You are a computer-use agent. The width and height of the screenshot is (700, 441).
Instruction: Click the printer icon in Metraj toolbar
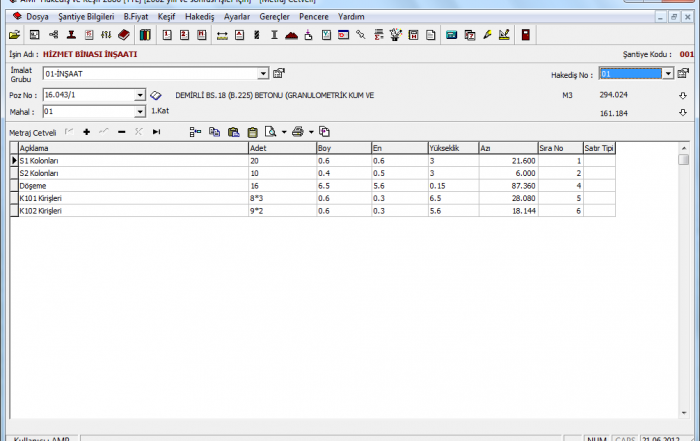point(297,132)
